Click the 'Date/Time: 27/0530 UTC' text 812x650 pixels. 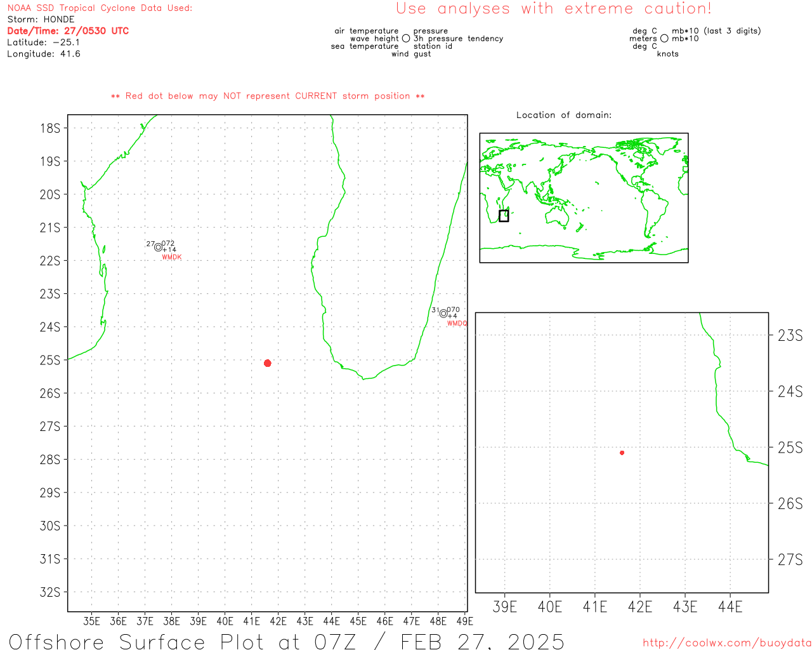coord(68,31)
